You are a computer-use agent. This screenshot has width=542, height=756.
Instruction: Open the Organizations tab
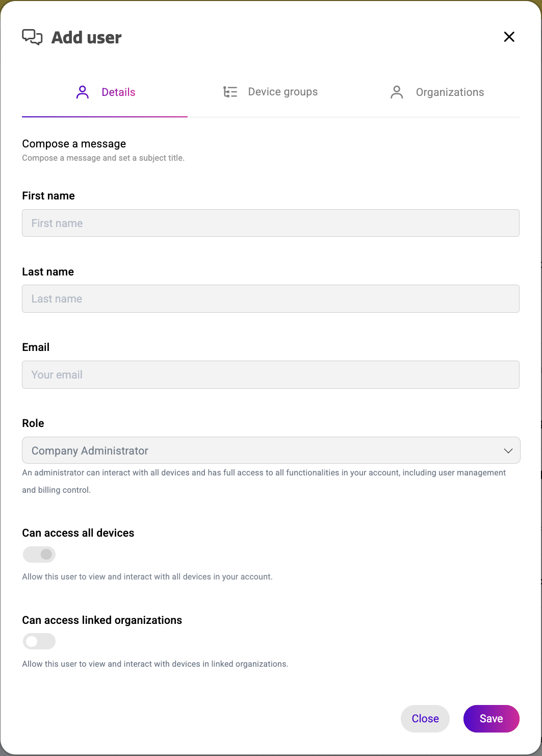point(450,92)
